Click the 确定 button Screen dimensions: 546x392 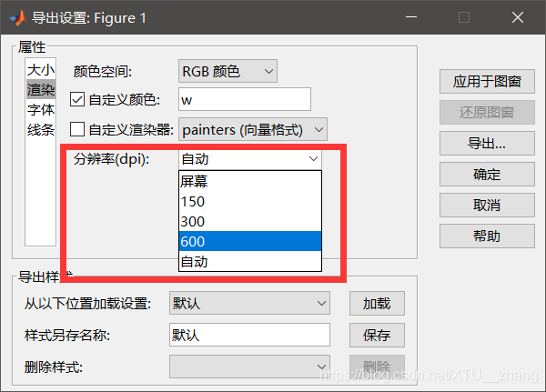click(487, 174)
